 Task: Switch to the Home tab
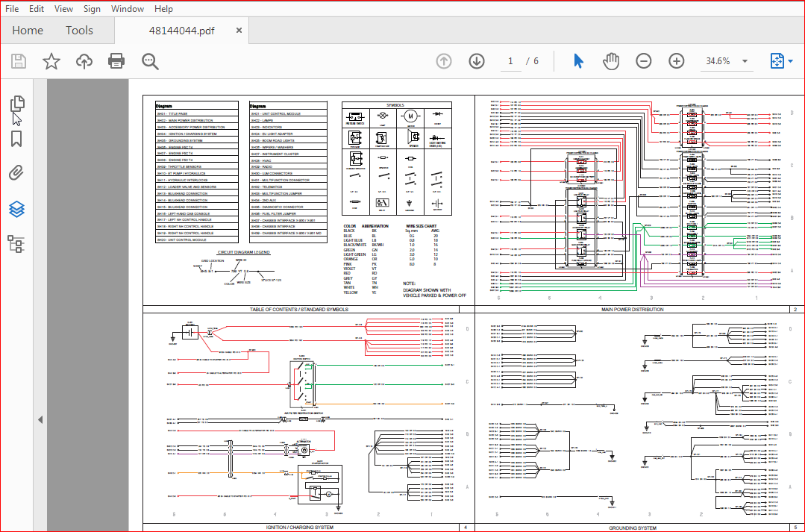coord(28,31)
